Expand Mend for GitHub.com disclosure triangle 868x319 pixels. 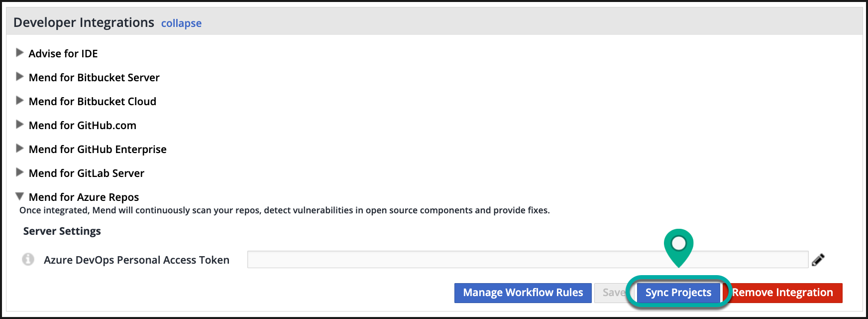(20, 125)
